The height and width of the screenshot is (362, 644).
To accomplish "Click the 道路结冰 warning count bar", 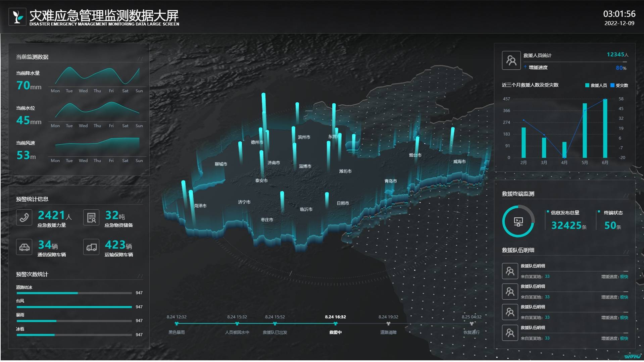I will point(74,293).
